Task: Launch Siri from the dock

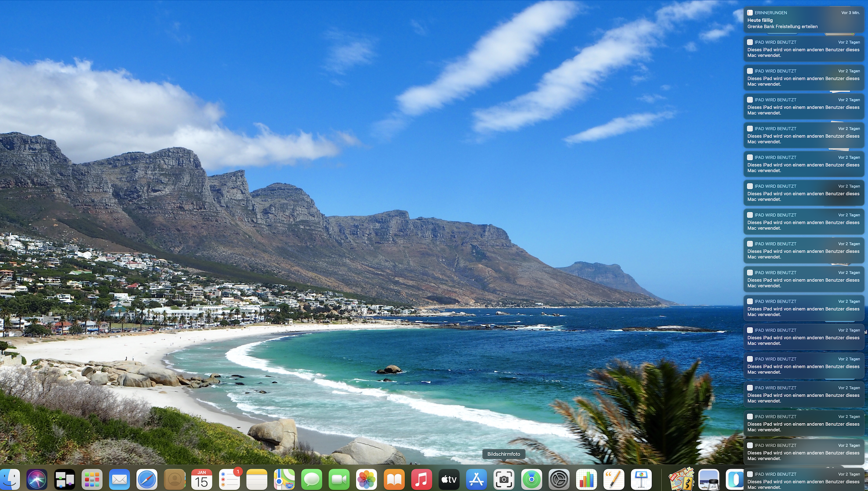Action: [37, 479]
